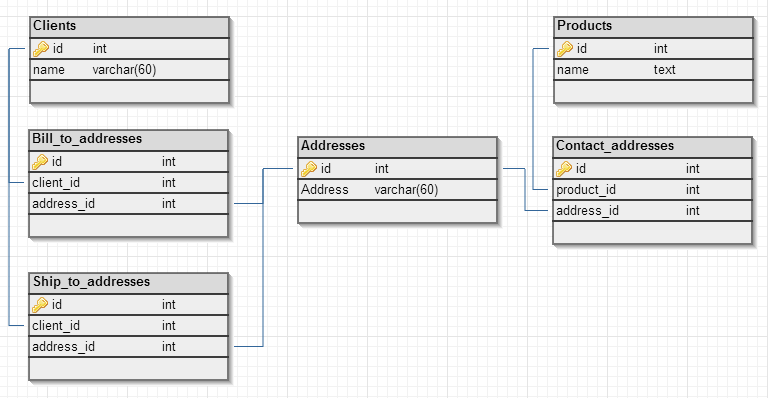Click the primary key icon in Products table
Screen dimensions: 768x398
coord(565,48)
